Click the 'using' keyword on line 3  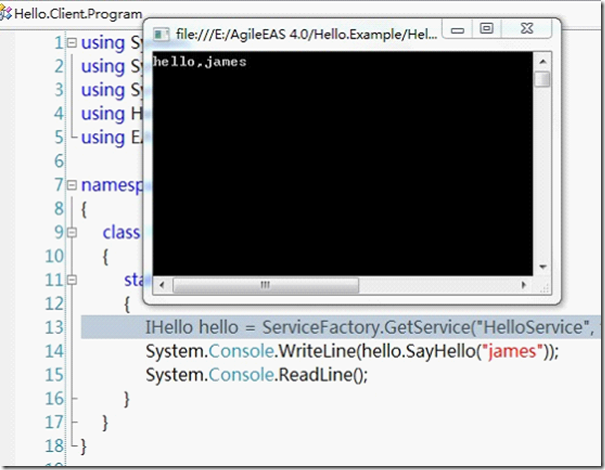pyautogui.click(x=103, y=91)
